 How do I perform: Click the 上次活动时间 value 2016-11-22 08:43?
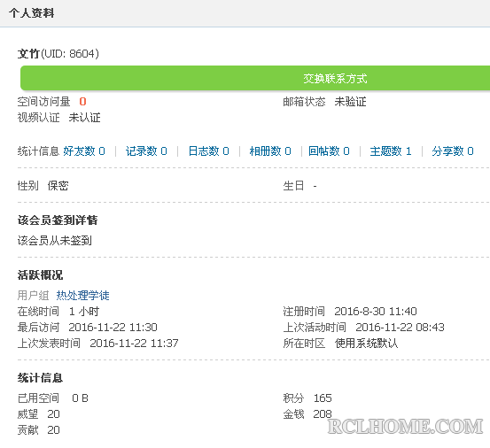[x=400, y=328]
